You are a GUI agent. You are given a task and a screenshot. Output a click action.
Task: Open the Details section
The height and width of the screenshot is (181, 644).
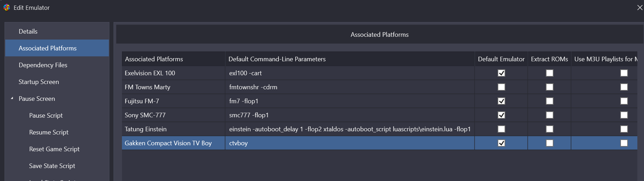[x=57, y=31]
